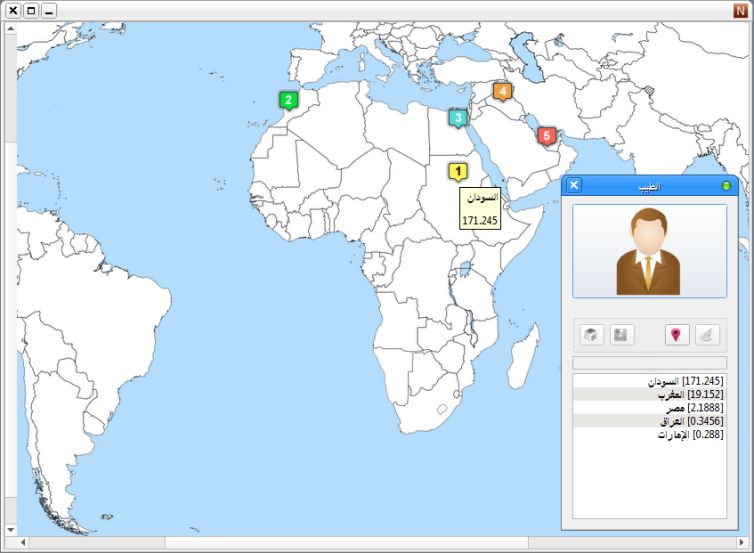754x553 pixels.
Task: Select the teal map marker numbered 3
Action: 458,118
